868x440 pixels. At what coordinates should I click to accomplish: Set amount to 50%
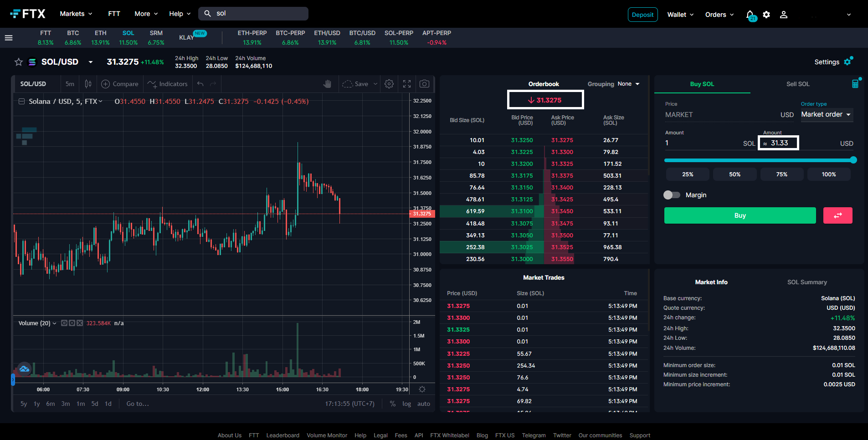click(x=734, y=174)
